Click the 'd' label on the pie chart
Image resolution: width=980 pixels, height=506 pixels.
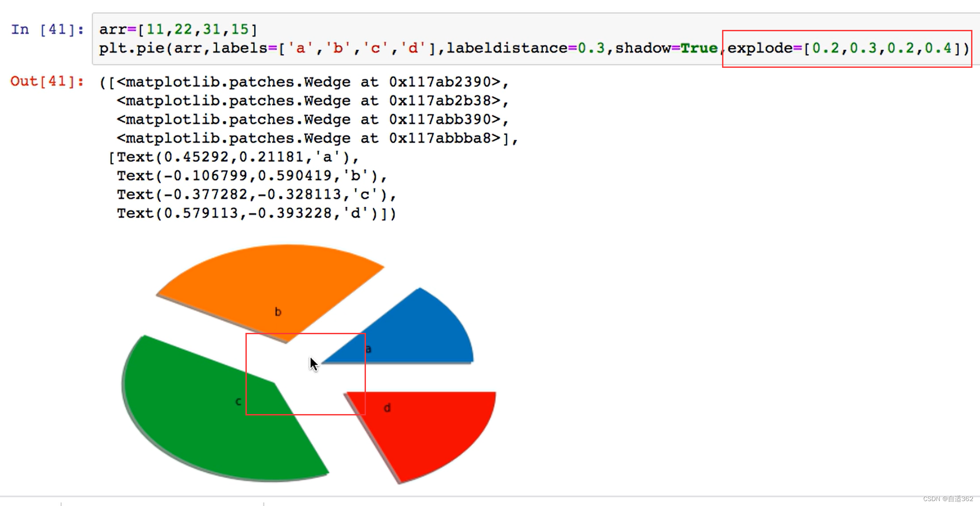(x=387, y=408)
